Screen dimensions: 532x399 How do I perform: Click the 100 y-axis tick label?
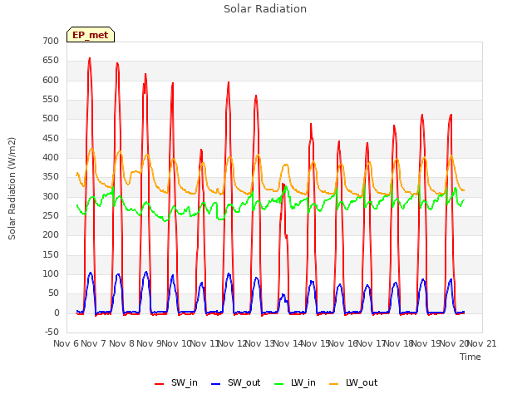tap(51, 273)
